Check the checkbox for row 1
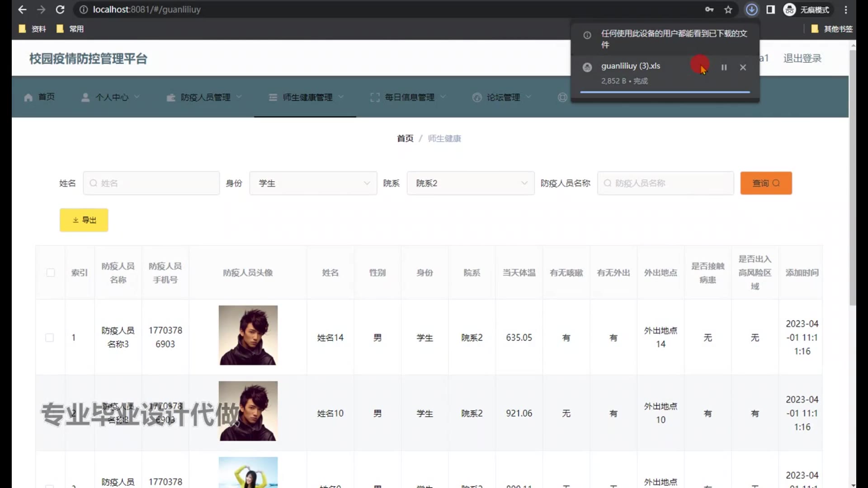Viewport: 868px width, 488px height. click(x=50, y=338)
